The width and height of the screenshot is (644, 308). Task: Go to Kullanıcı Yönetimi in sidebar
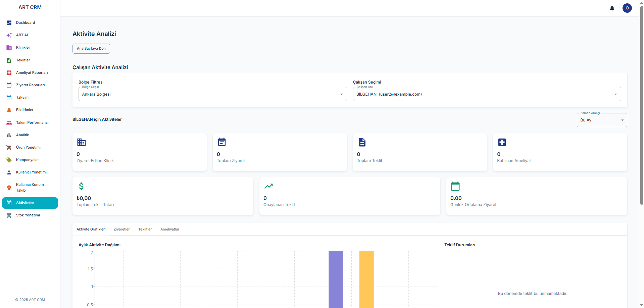(31, 172)
